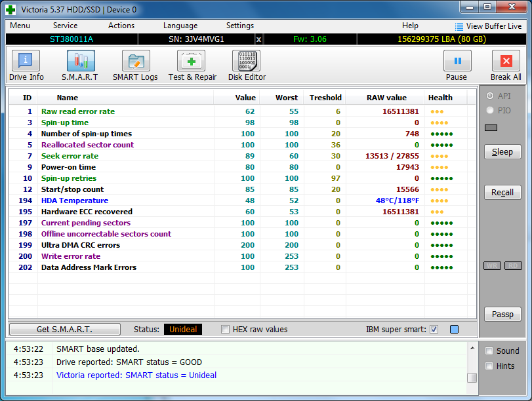The height and width of the screenshot is (401, 532).
Task: Open the Actions menu
Action: (x=121, y=26)
